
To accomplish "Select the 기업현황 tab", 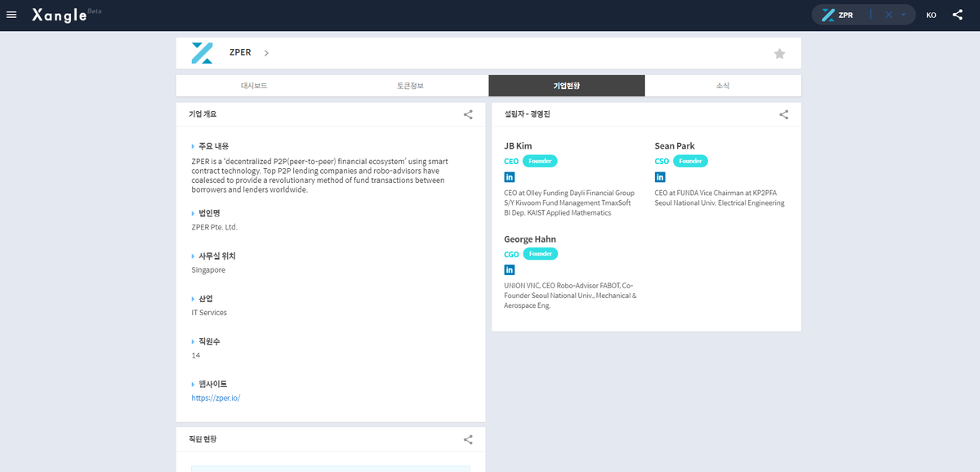I will [567, 86].
